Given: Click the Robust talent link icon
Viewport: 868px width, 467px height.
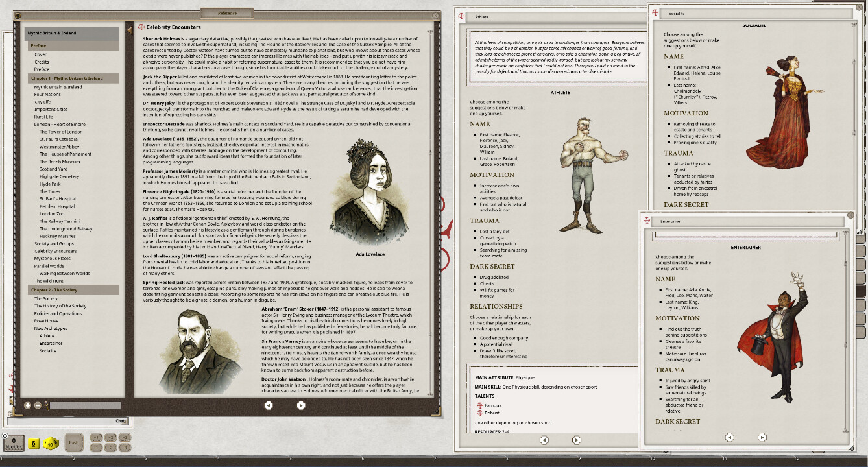Looking at the screenshot, I should [x=479, y=413].
